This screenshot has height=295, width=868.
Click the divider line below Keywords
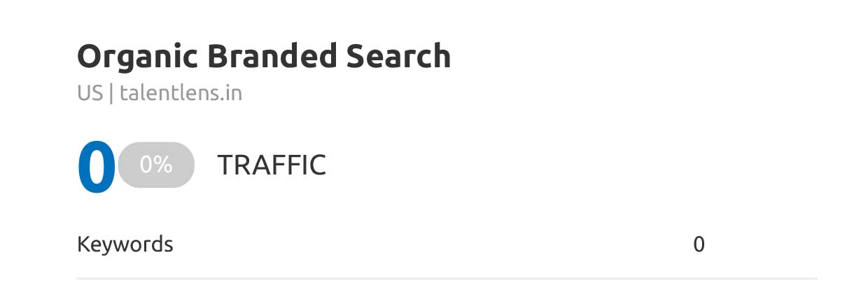[447, 278]
